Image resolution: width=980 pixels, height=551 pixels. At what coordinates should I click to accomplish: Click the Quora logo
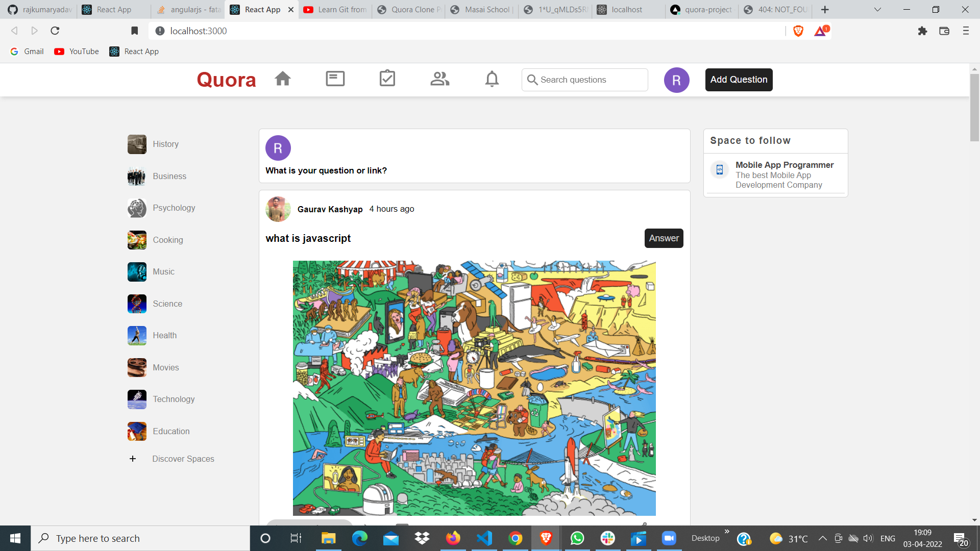click(226, 80)
